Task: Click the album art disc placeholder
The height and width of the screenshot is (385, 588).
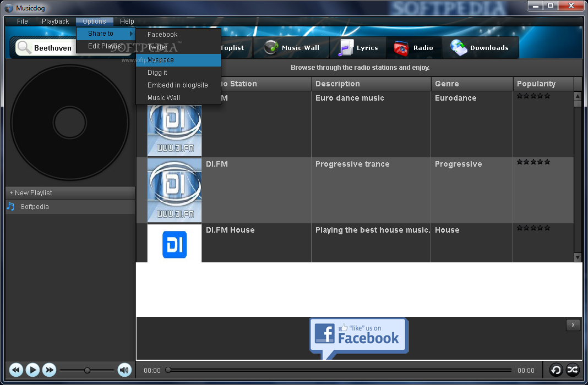Action: click(70, 123)
